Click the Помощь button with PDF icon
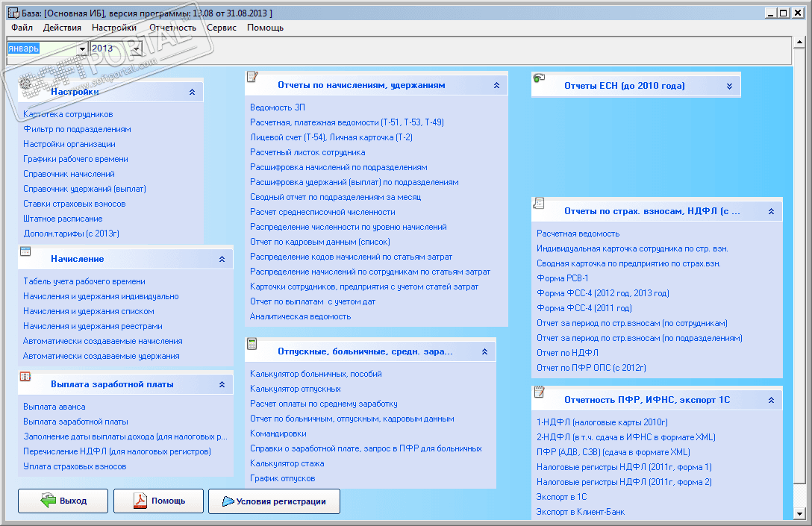The image size is (812, 526). click(x=158, y=501)
